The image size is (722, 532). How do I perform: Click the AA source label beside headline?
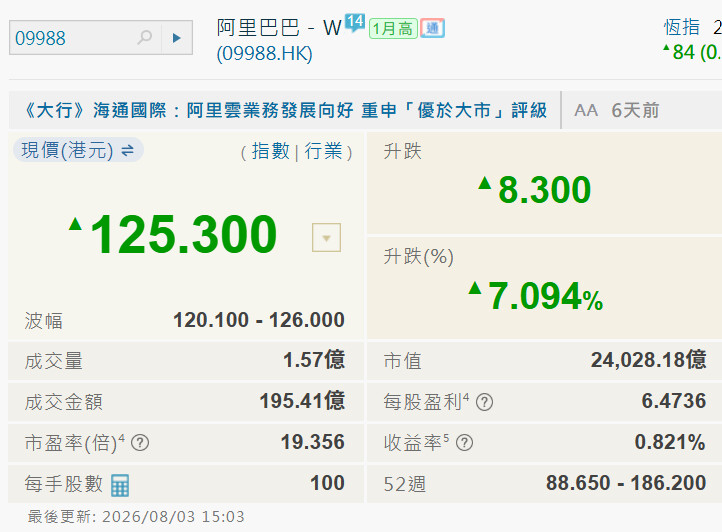click(586, 111)
